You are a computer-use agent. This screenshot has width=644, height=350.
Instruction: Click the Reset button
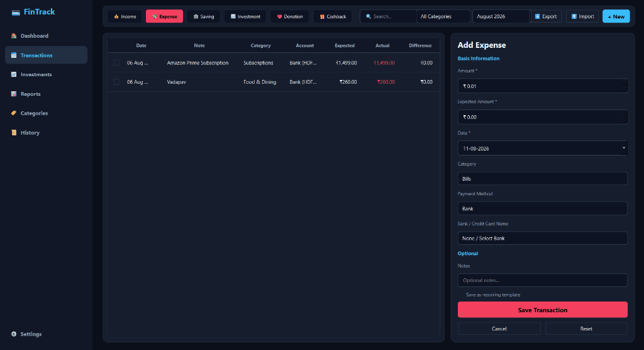coord(586,329)
